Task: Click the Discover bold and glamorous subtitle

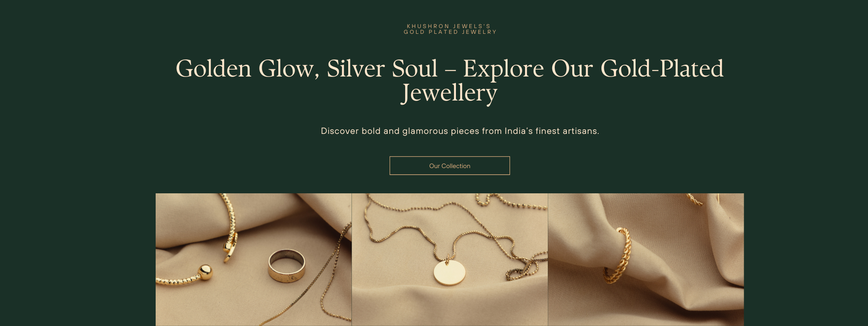Action: coord(460,131)
